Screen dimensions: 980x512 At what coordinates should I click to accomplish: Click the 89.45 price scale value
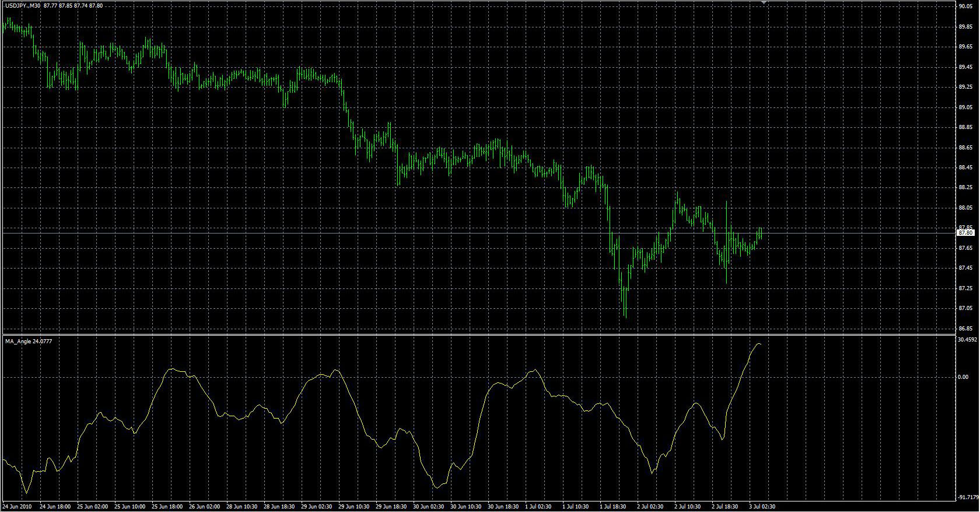tap(965, 67)
